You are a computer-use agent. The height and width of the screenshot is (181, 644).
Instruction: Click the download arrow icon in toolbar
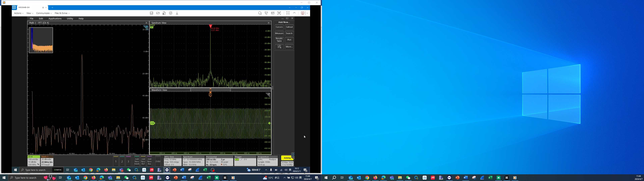pyautogui.click(x=177, y=13)
